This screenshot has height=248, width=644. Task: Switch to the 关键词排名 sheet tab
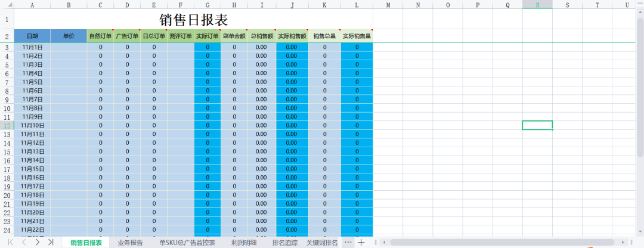point(323,243)
